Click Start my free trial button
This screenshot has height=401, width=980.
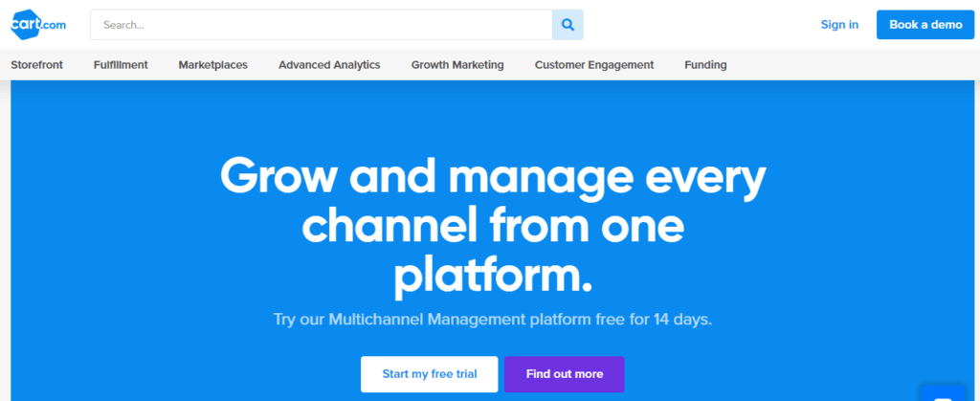click(430, 374)
